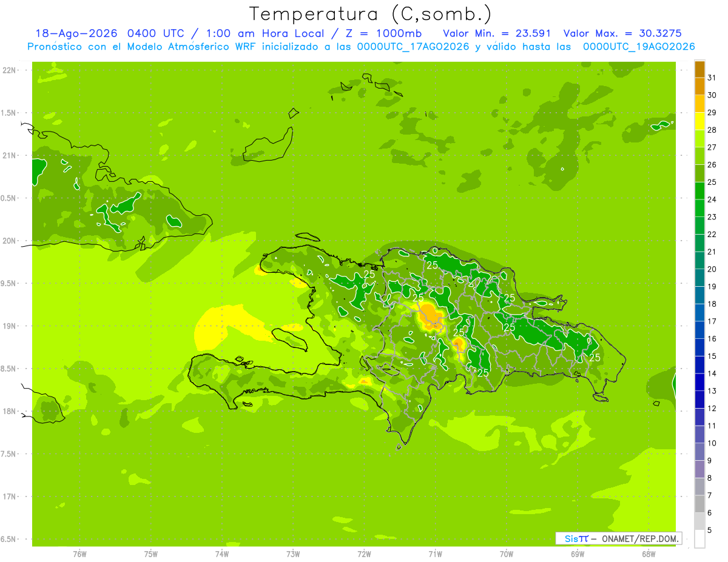Image resolution: width=728 pixels, height=562 pixels.
Task: Click the 76W longitude axis label
Action: 79,554
